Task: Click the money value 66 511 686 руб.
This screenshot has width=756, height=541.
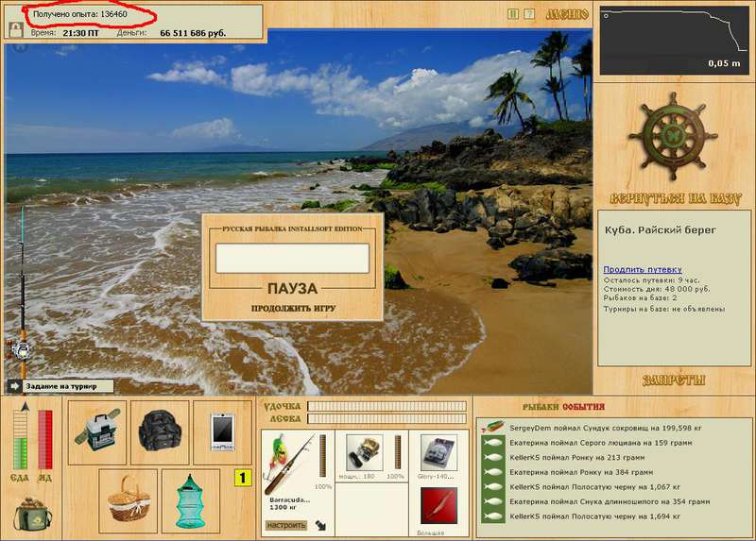Action: [193, 33]
